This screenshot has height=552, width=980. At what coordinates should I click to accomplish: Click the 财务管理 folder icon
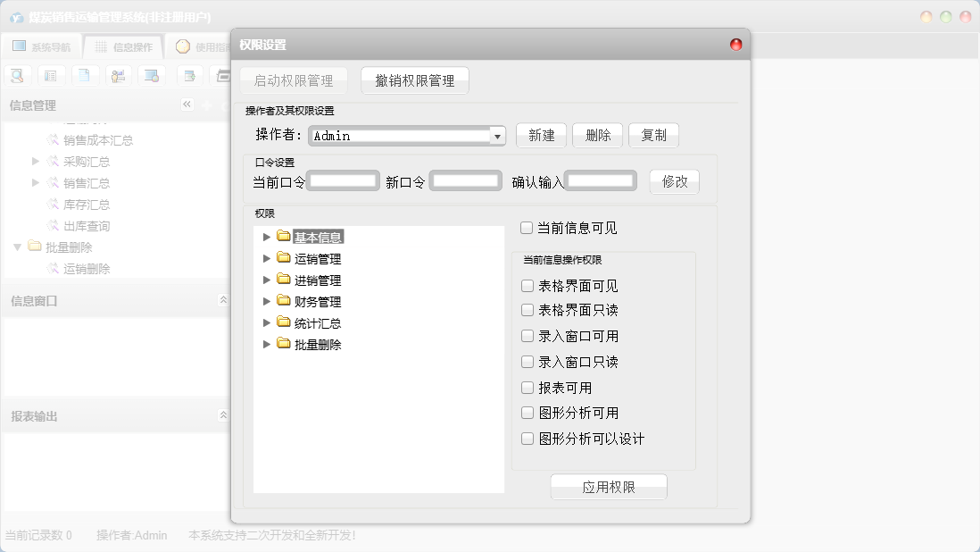tap(284, 301)
